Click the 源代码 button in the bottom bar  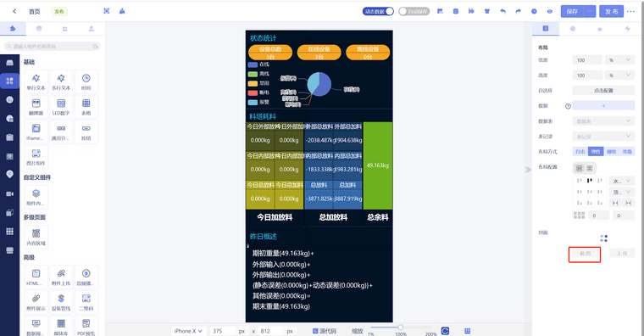click(x=325, y=331)
